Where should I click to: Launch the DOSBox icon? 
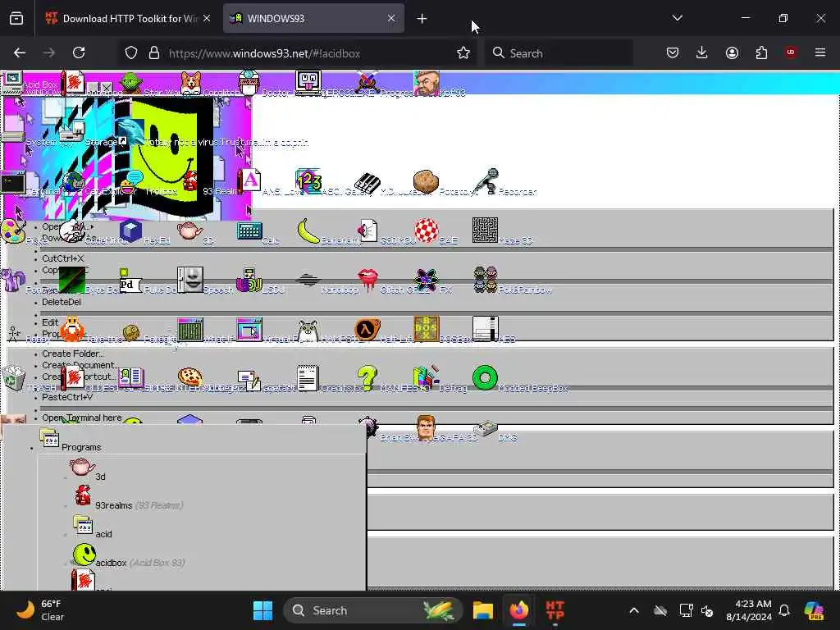coord(427,329)
